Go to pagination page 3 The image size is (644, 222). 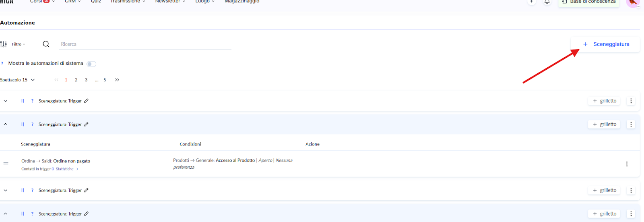tap(86, 80)
